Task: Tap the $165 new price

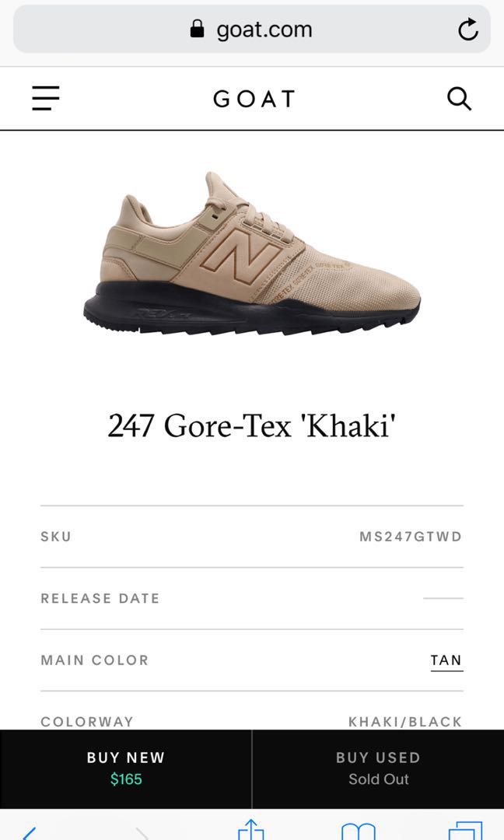Action: [x=125, y=778]
